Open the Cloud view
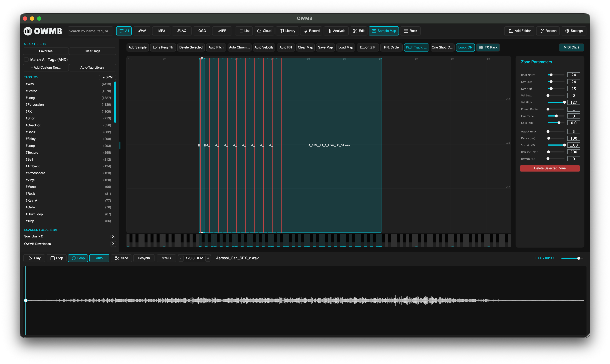The width and height of the screenshot is (610, 364). click(264, 31)
